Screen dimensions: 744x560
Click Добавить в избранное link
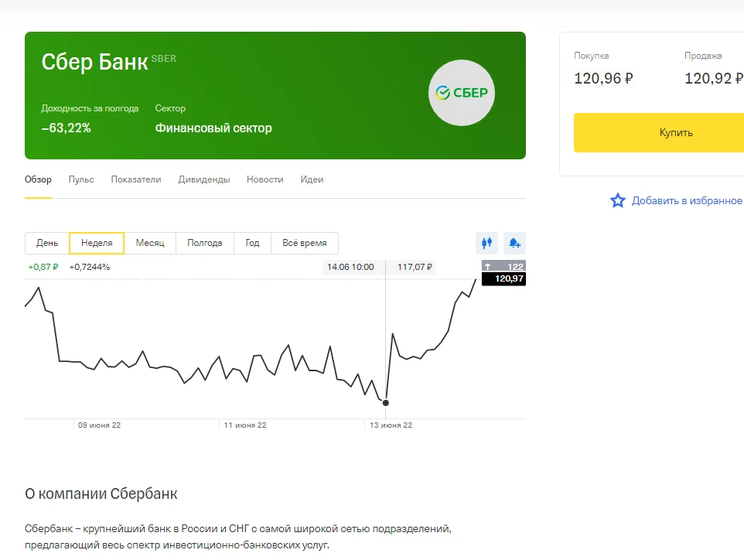(687, 201)
